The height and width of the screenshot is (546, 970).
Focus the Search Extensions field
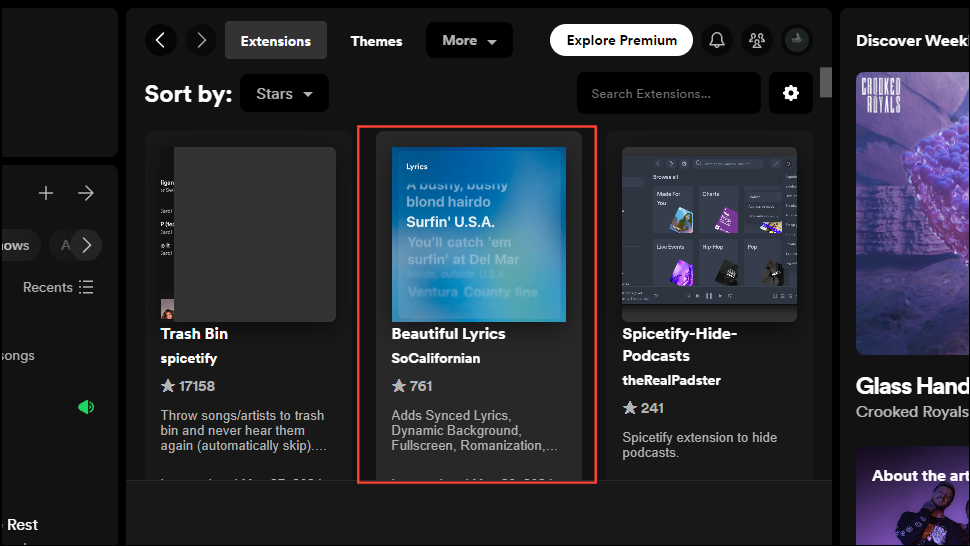click(x=668, y=94)
